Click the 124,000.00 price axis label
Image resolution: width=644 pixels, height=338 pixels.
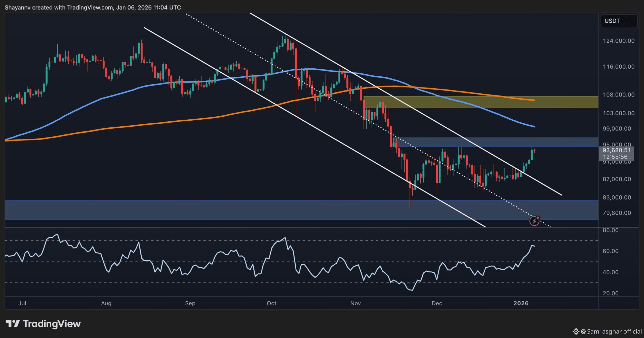coord(619,41)
